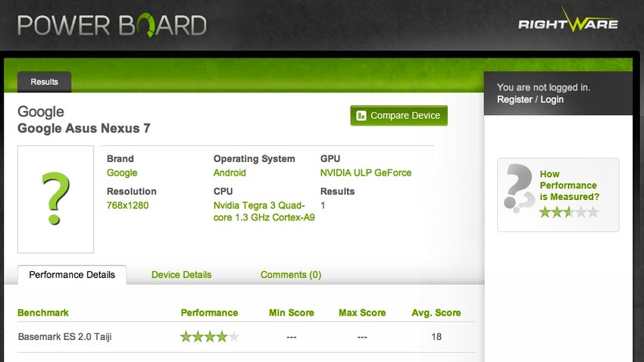Click the average score value 18
644x362 pixels.
(436, 337)
